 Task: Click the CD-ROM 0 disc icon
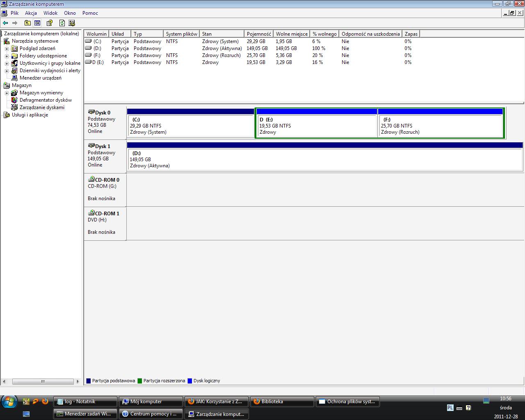[91, 179]
